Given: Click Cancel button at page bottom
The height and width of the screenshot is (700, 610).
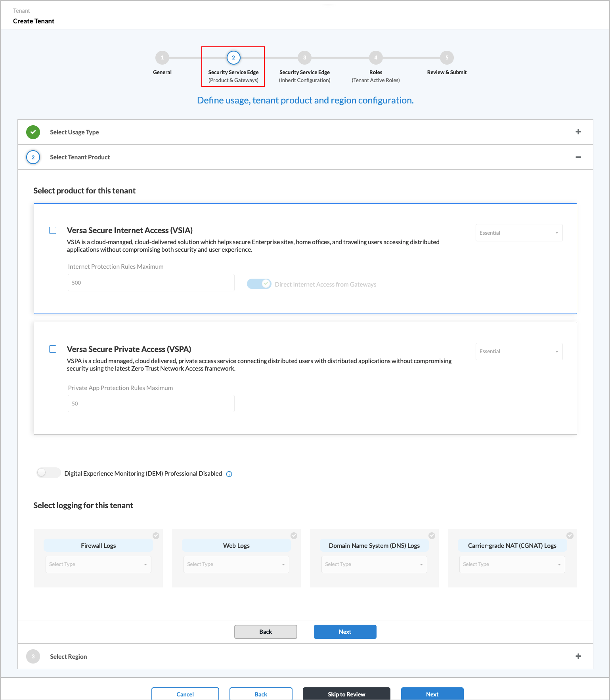Looking at the screenshot, I should tap(185, 694).
